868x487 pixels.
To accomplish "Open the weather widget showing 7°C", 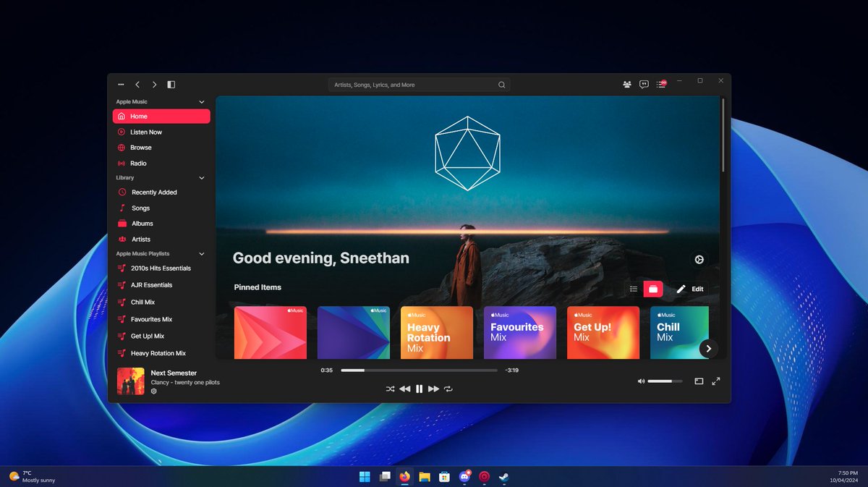I will point(32,476).
